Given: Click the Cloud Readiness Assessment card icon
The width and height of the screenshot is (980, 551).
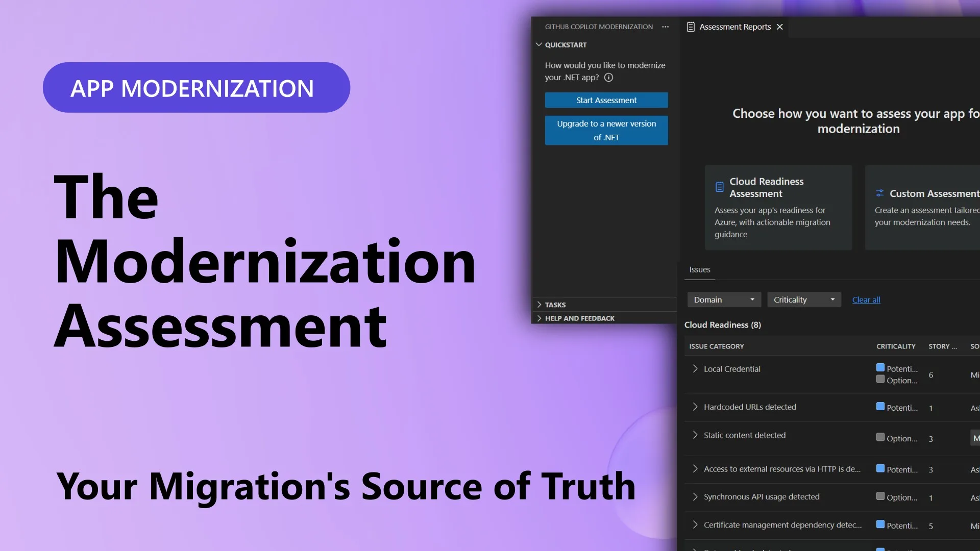Looking at the screenshot, I should click(x=719, y=186).
